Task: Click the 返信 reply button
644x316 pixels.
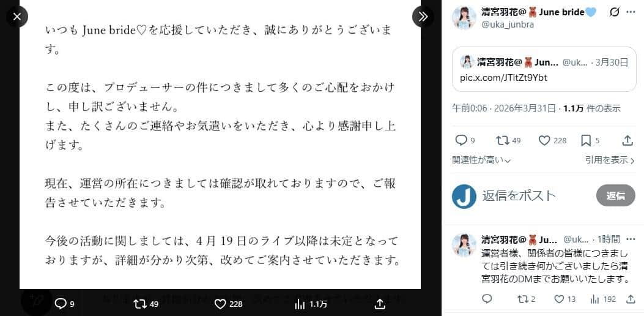Action: (616, 195)
